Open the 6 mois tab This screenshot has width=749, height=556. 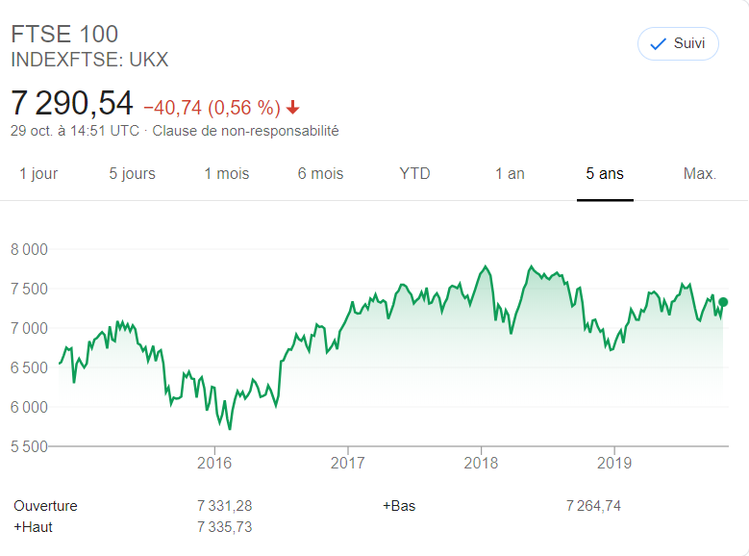(x=320, y=173)
